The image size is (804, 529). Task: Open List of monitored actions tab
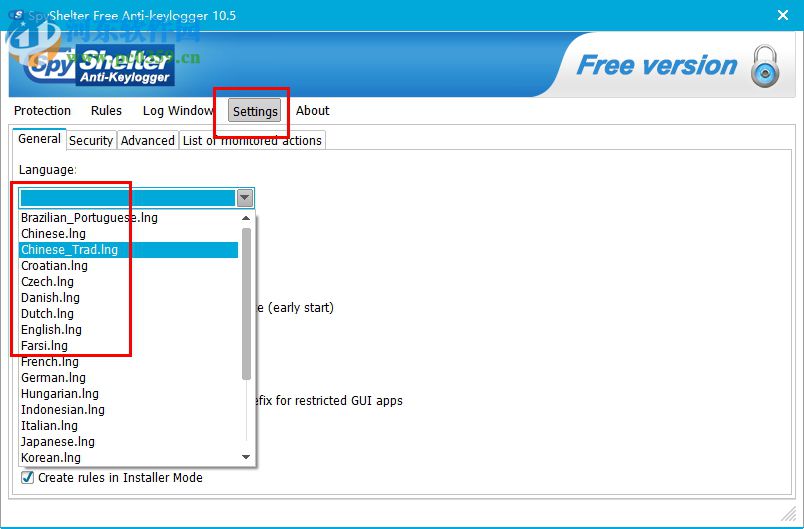click(x=252, y=140)
